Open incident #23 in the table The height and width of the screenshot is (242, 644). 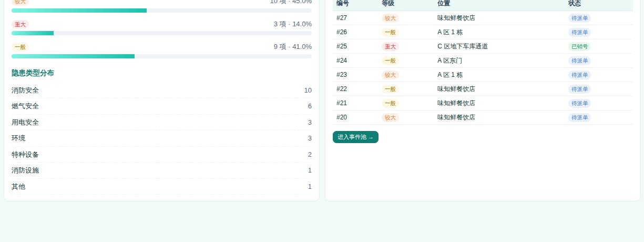(x=483, y=75)
